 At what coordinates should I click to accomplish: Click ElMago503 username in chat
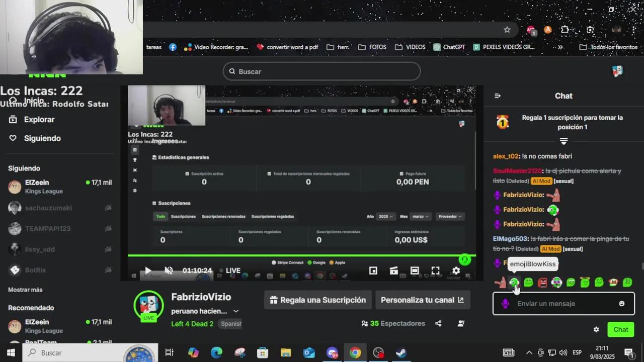pyautogui.click(x=510, y=239)
